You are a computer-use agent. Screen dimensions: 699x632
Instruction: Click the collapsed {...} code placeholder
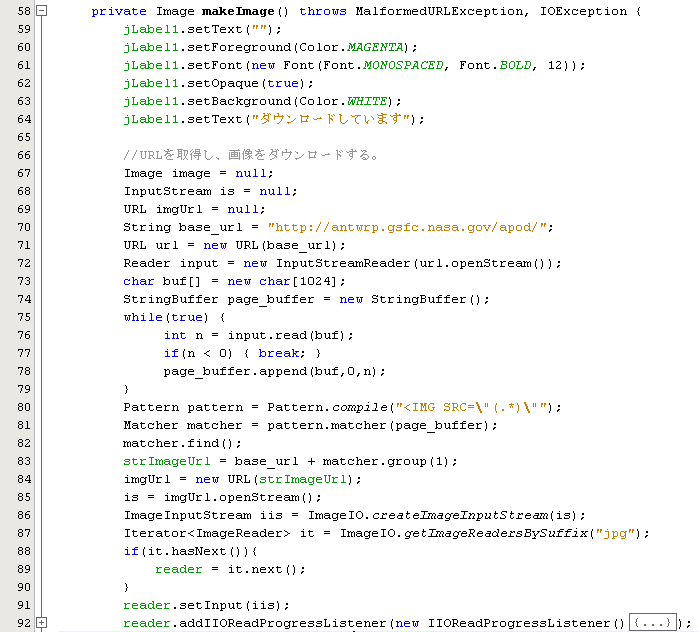652,622
